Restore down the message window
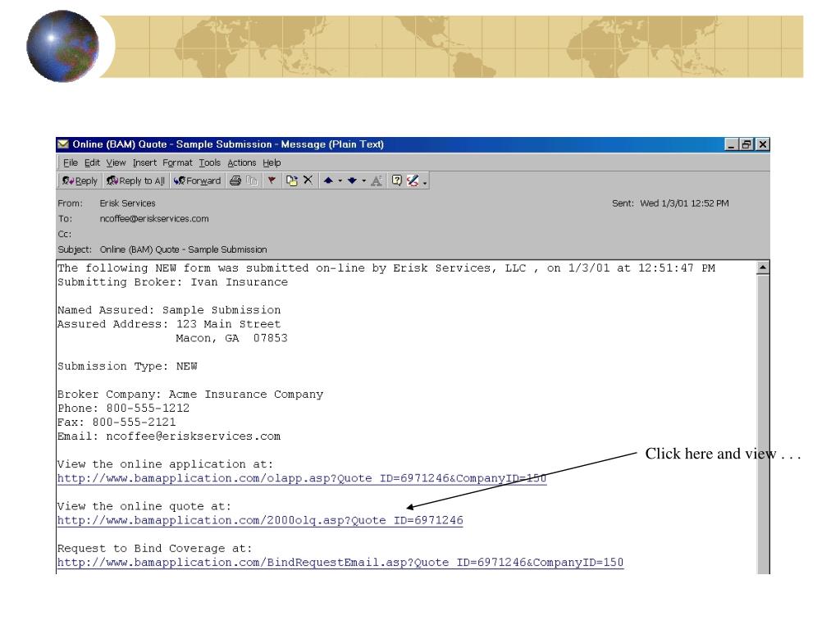This screenshot has width=840, height=630. point(746,144)
